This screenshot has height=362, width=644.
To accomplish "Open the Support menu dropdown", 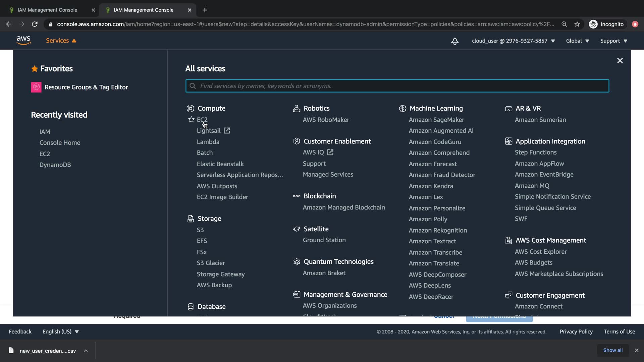I will coord(613,41).
